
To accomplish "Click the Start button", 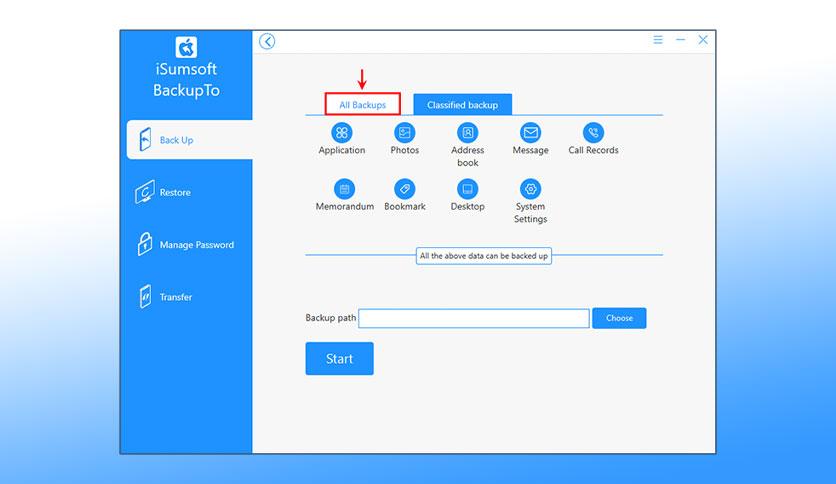I will (340, 359).
